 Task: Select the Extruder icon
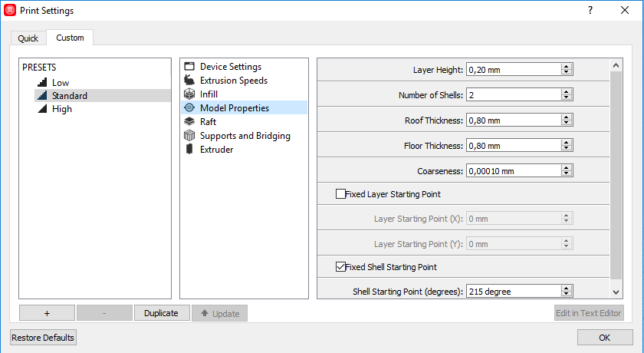point(189,150)
